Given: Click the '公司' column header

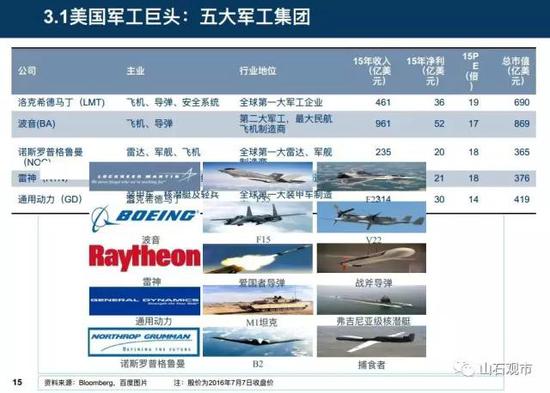Looking at the screenshot, I should point(27,71).
